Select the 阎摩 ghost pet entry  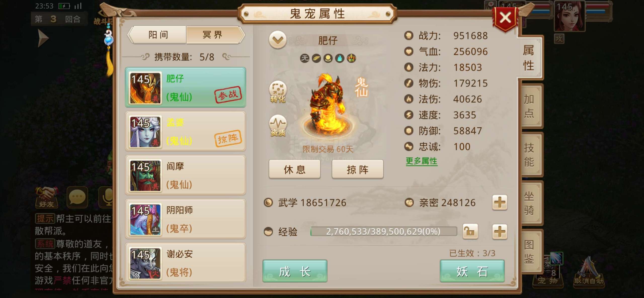click(185, 175)
